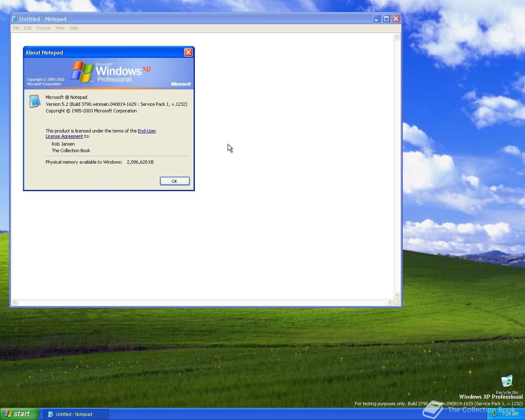Close the About Notepad dialog
This screenshot has width=525, height=420.
coord(188,52)
